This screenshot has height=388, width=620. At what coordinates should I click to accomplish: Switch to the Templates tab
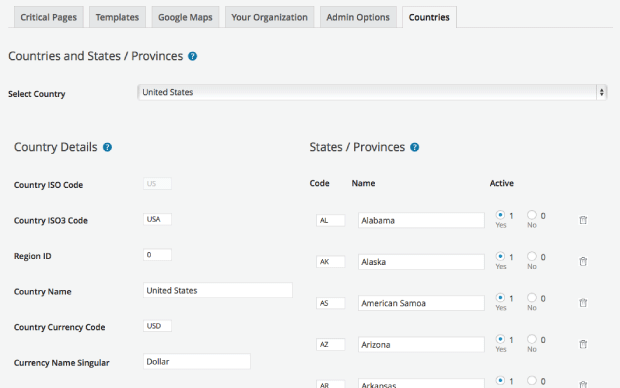click(117, 17)
